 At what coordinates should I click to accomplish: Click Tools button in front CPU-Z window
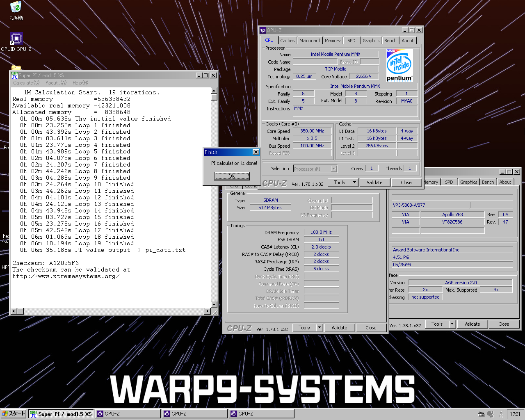pyautogui.click(x=340, y=183)
